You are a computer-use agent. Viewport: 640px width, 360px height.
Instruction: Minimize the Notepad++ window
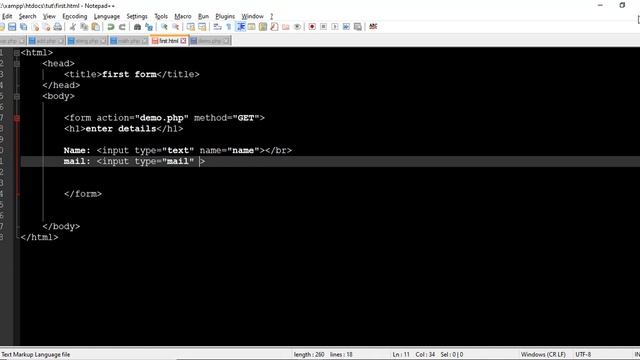(600, 5)
